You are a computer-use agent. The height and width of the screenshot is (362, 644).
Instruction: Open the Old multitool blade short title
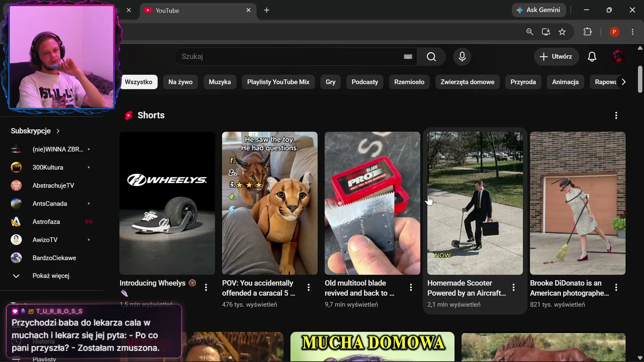pyautogui.click(x=360, y=288)
